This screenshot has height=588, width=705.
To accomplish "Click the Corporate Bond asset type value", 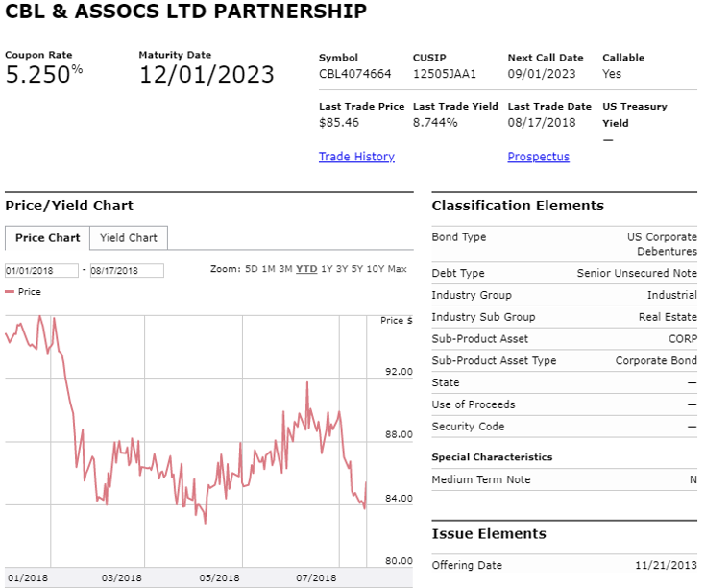I will tap(656, 361).
